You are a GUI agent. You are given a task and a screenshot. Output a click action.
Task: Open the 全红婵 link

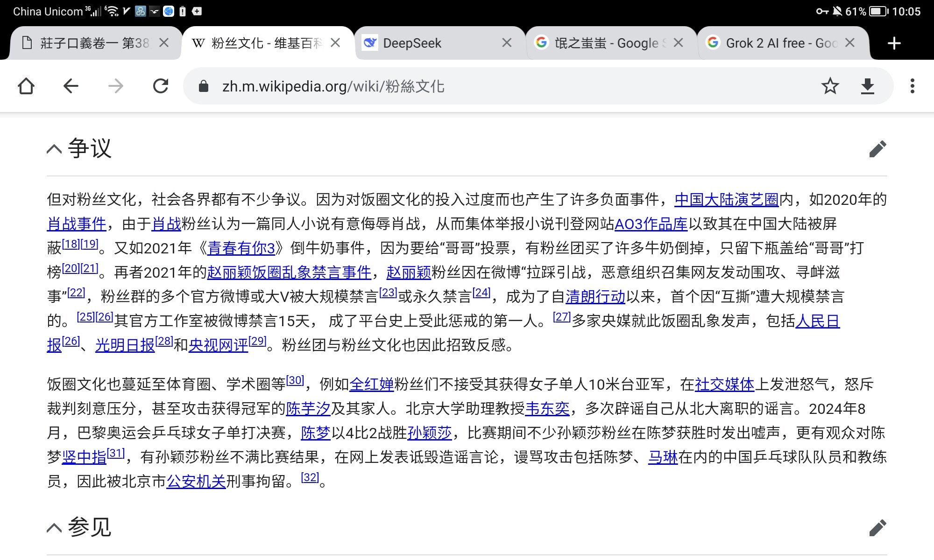372,385
